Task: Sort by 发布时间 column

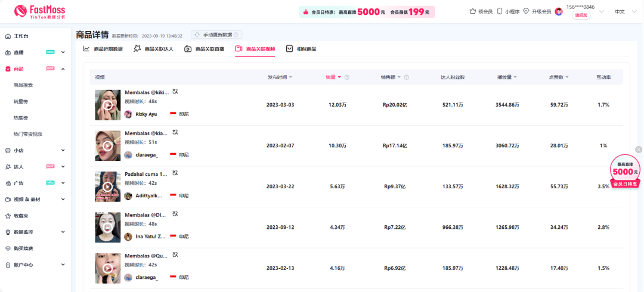Action: click(280, 77)
